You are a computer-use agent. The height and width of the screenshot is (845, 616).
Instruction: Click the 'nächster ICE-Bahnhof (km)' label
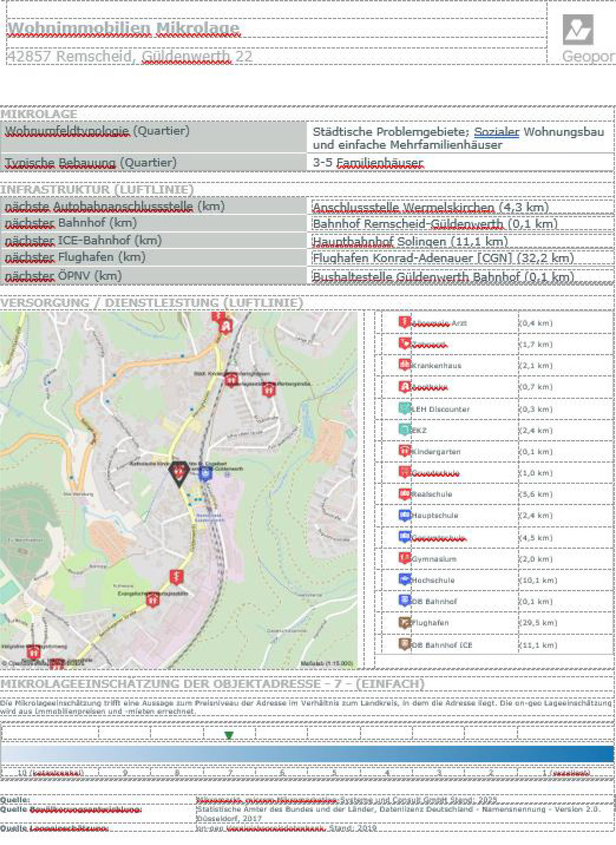tap(83, 240)
